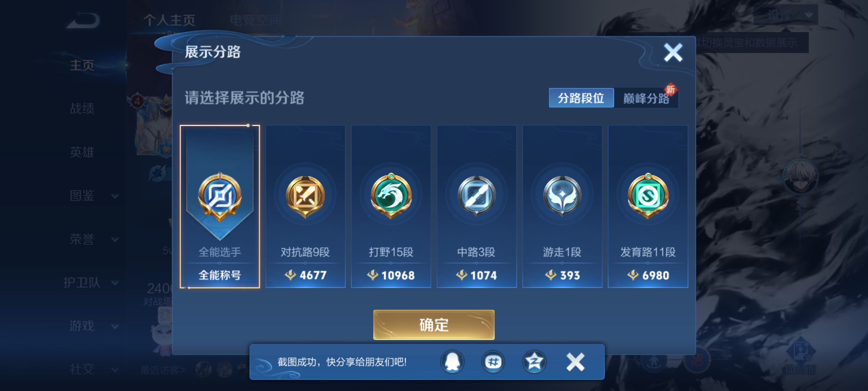Viewport: 868px width, 391px height.
Task: Select the 游走1段 wings badge icon
Action: click(x=562, y=196)
